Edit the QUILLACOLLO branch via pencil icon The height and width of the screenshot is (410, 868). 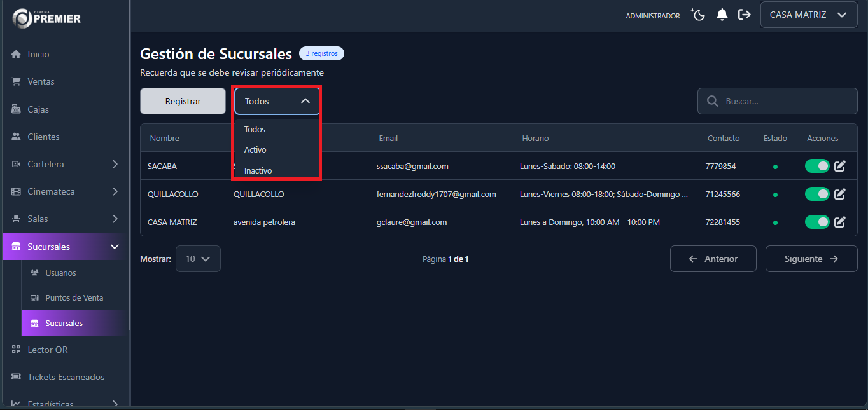[840, 194]
